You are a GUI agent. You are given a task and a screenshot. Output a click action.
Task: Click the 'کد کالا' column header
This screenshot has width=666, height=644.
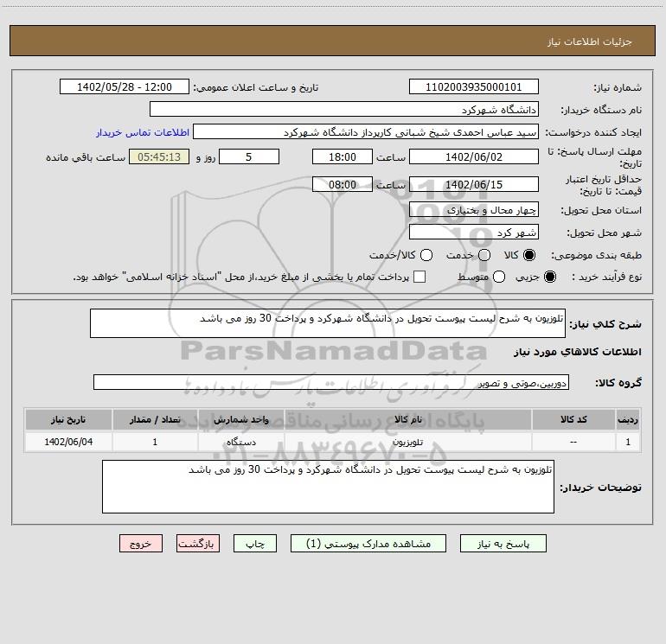[x=573, y=419]
